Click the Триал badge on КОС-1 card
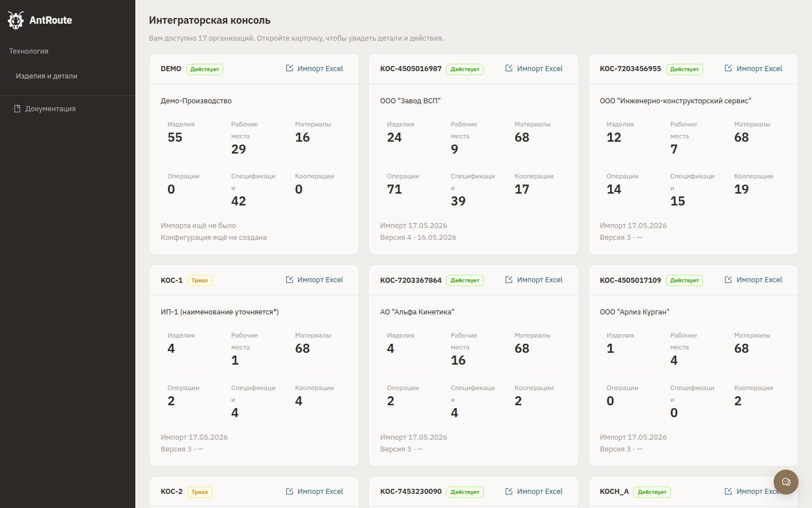The image size is (812, 508). click(200, 281)
